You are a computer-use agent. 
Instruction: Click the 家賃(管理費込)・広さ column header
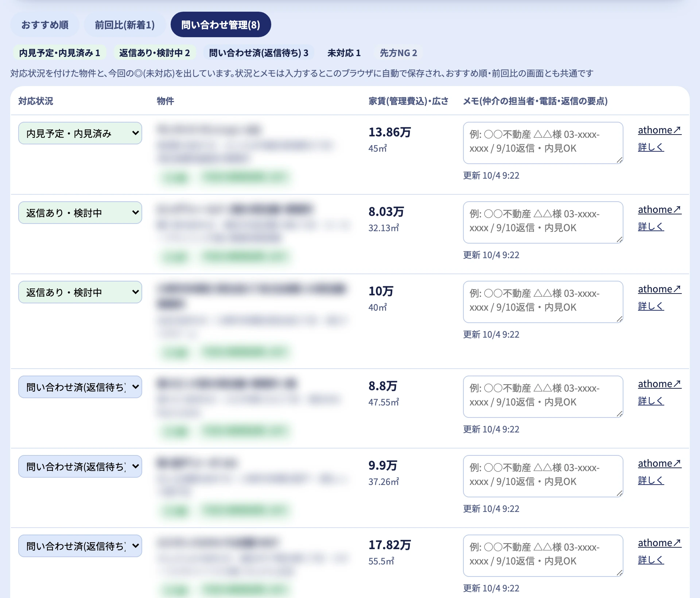408,101
